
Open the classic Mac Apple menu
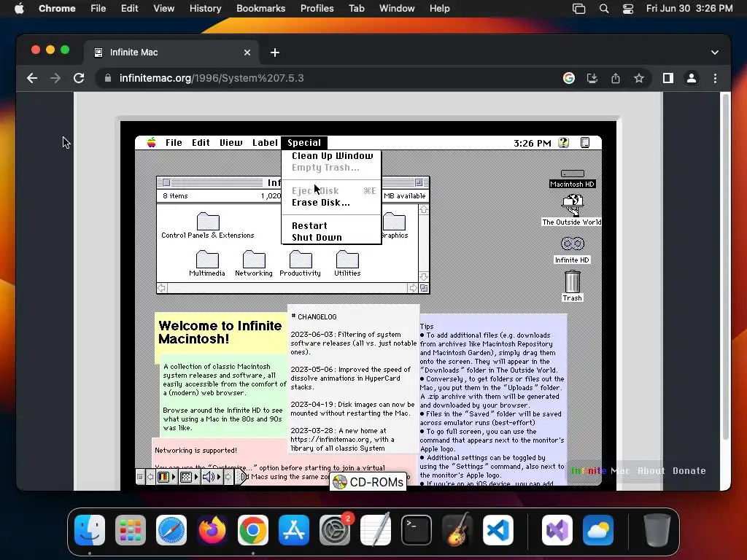click(x=152, y=142)
